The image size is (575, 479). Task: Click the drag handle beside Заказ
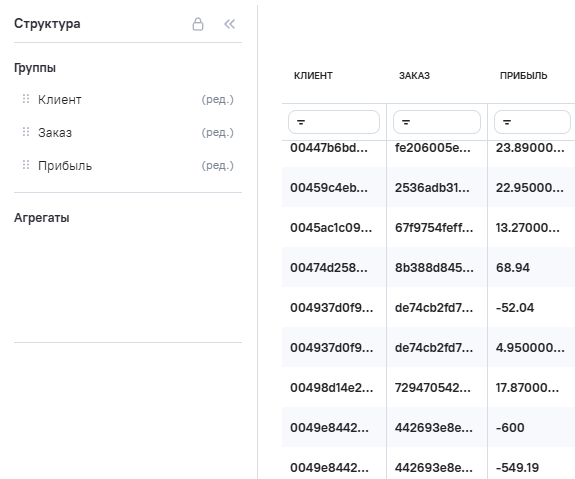pos(26,132)
